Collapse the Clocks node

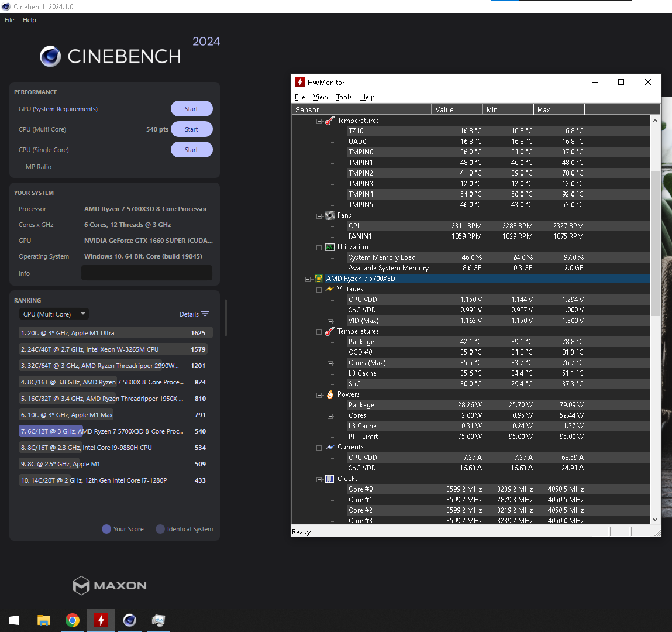point(319,479)
